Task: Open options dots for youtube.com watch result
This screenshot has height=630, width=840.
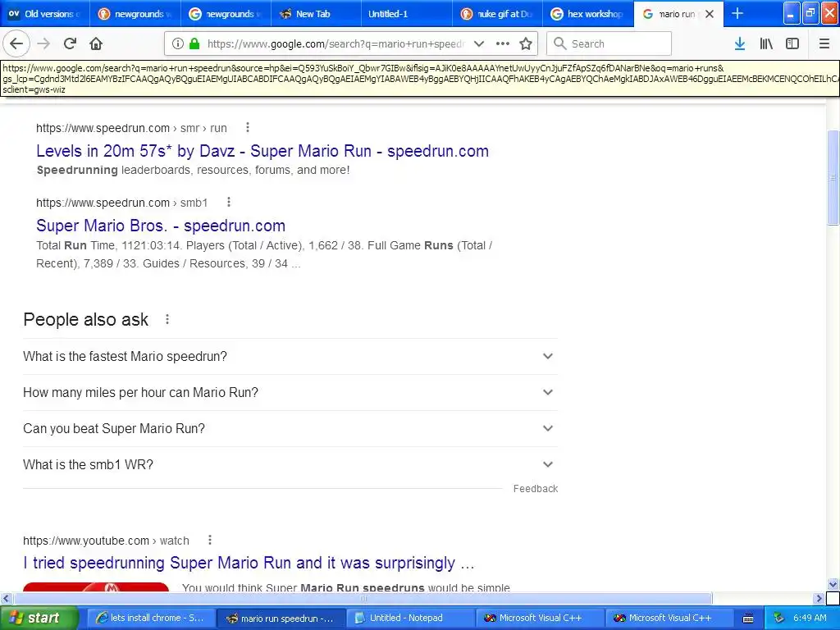Action: pos(210,540)
